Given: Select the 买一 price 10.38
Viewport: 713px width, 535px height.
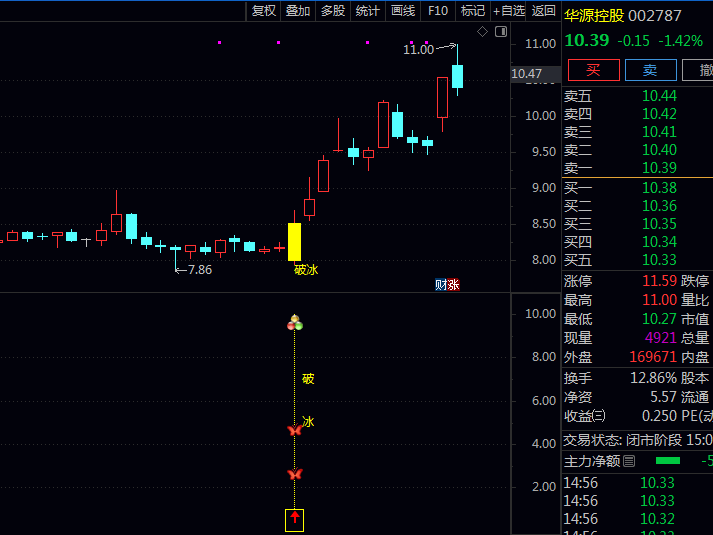Looking at the screenshot, I should (659, 188).
